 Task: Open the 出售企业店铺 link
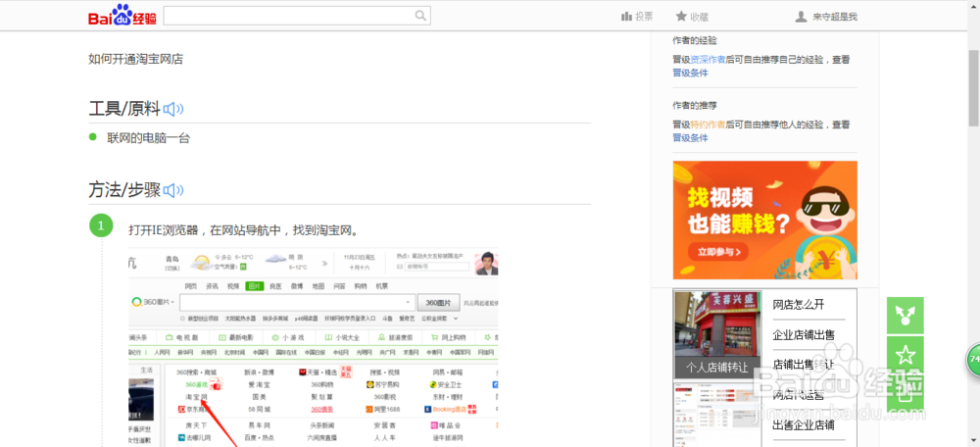pos(804,425)
